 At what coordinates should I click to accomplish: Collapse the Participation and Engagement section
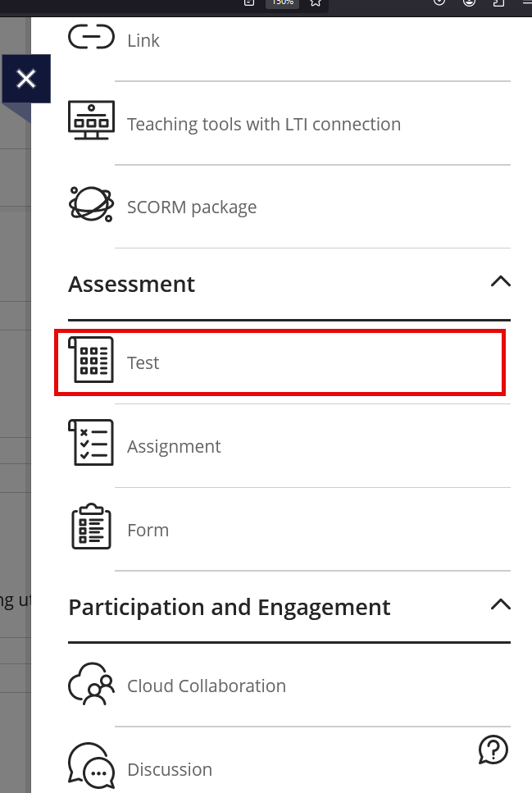500,605
